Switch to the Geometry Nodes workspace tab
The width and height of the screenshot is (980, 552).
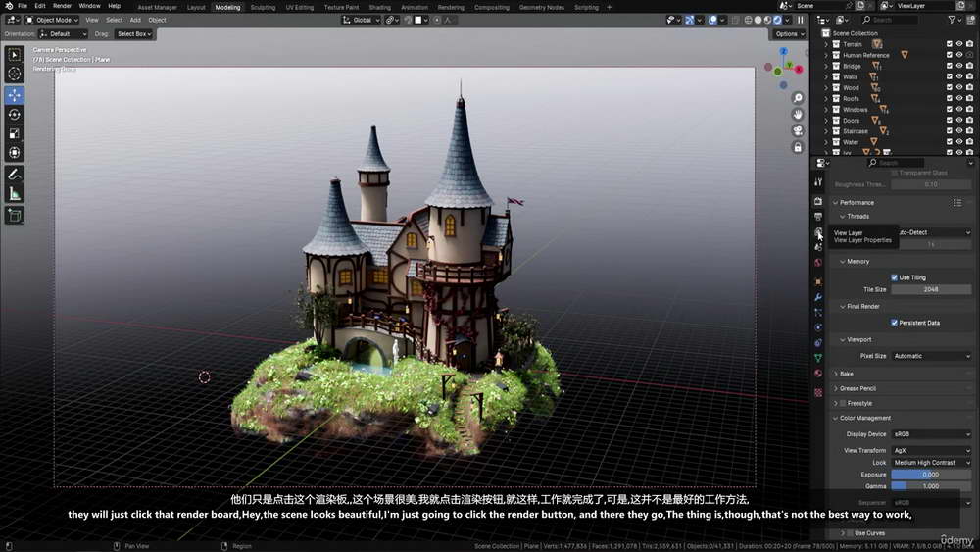[541, 8]
